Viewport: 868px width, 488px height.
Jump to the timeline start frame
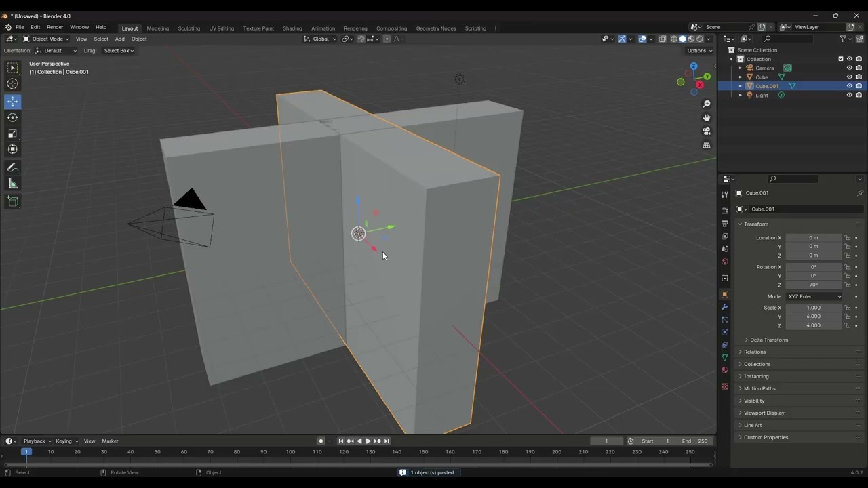tap(341, 441)
